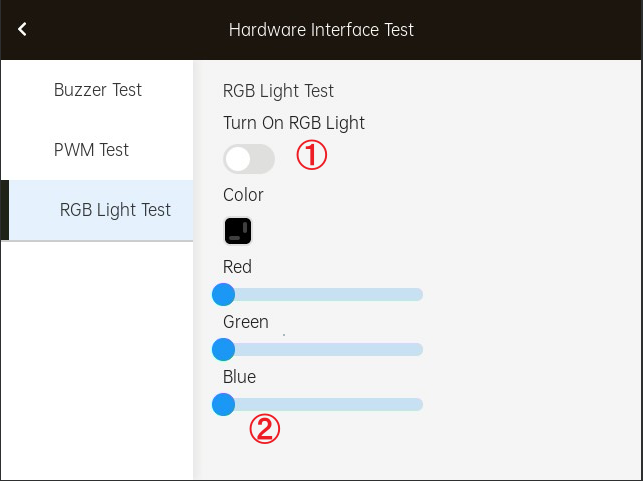
Task: Click the Hardware Interface Test title
Action: tap(321, 30)
